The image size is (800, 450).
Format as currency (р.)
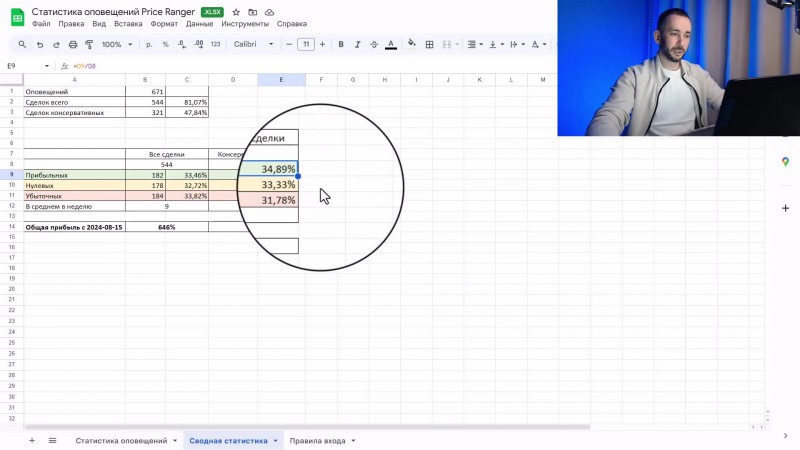click(149, 44)
